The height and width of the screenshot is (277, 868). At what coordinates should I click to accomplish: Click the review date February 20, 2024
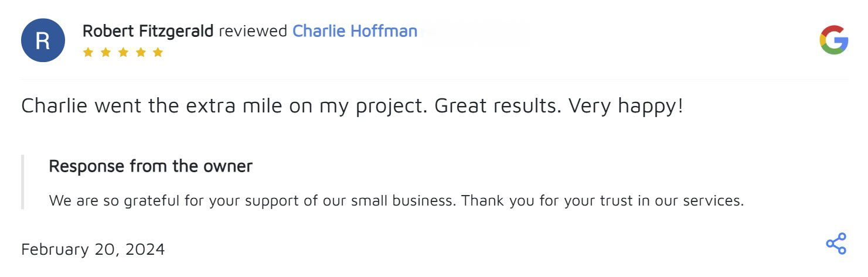tap(93, 249)
